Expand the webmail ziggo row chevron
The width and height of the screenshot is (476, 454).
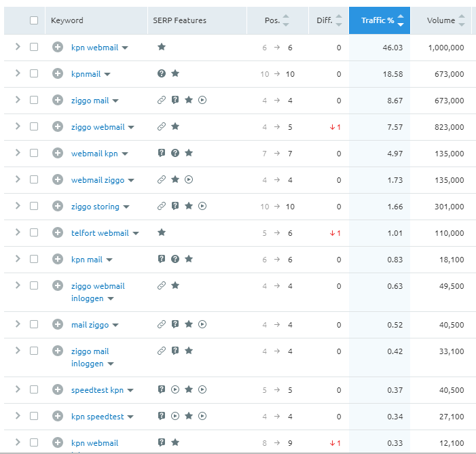pyautogui.click(x=18, y=179)
